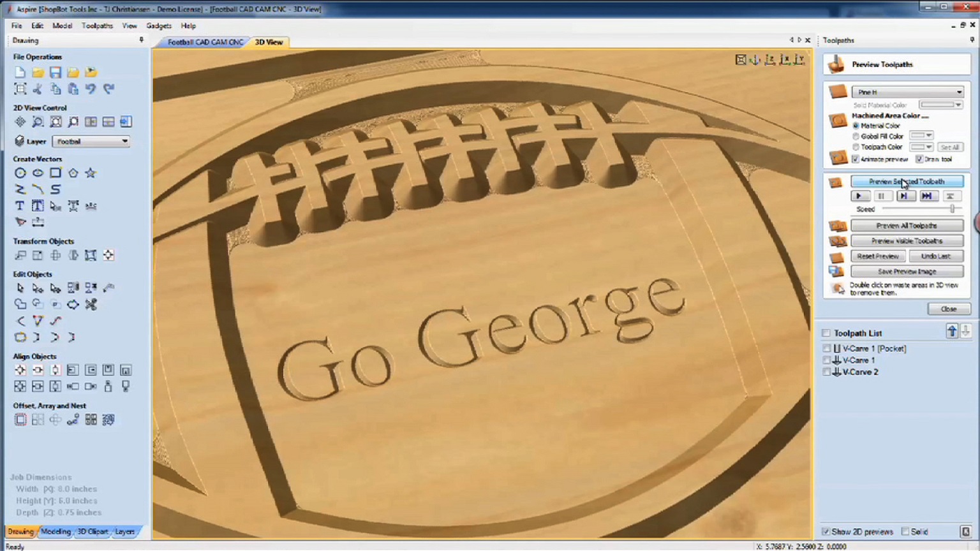The width and height of the screenshot is (980, 551).
Task: Select the Draw Rectangle tool
Action: coord(56,173)
